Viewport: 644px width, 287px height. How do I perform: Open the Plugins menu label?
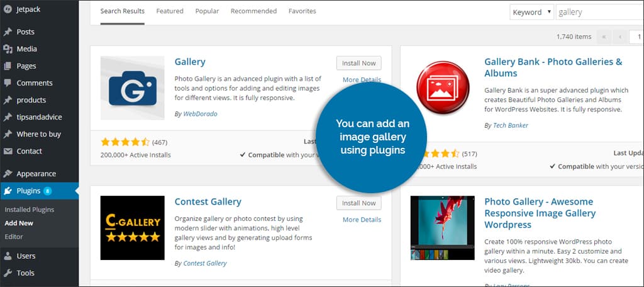click(28, 191)
